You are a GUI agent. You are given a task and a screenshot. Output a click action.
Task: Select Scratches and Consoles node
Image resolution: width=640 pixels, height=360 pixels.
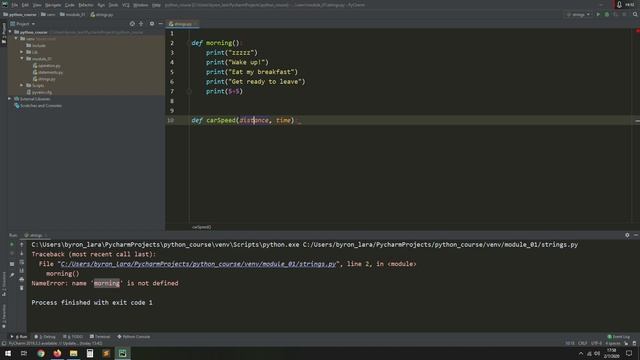click(38, 106)
